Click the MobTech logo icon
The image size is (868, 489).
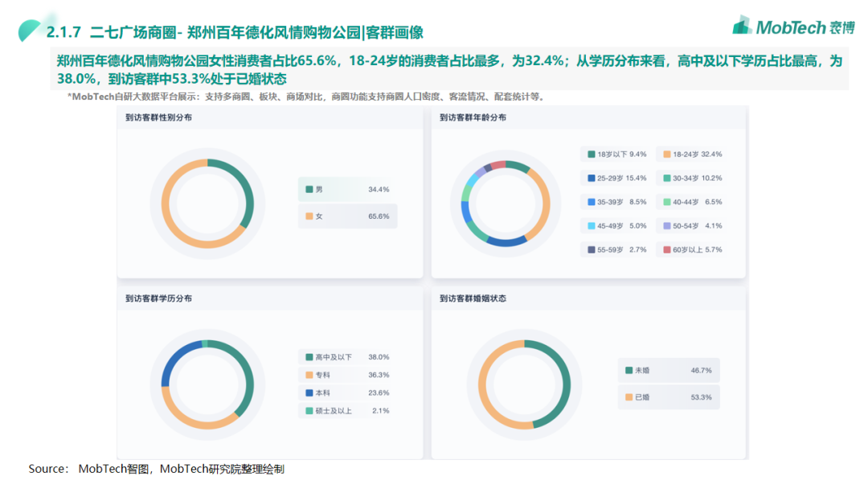(x=742, y=26)
